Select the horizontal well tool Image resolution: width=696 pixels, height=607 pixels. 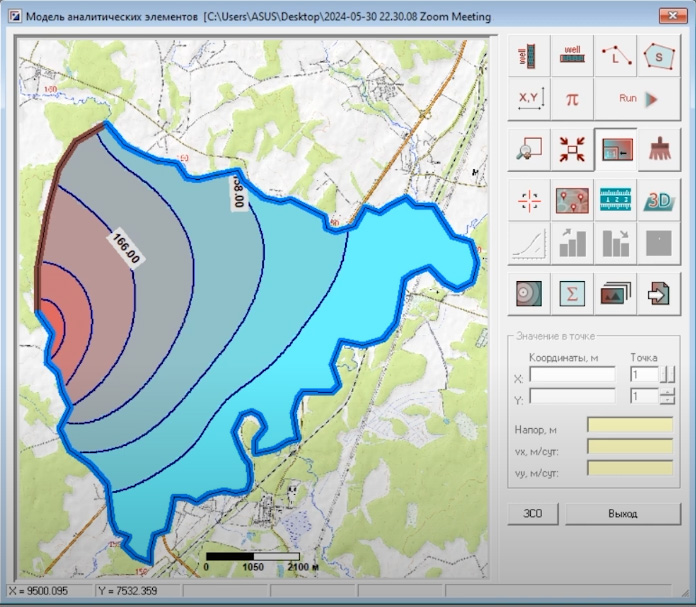[x=572, y=56]
